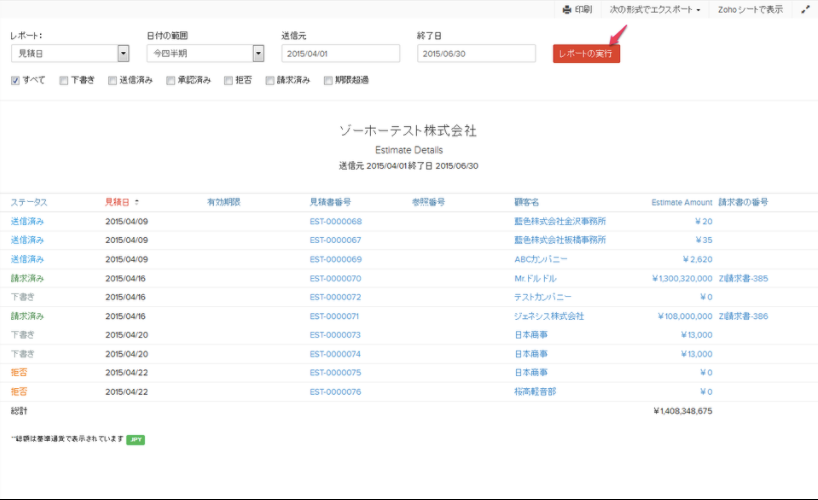This screenshot has height=500, width=818.
Task: Select Zohoシートで表示 in top toolbar
Action: [750, 9]
